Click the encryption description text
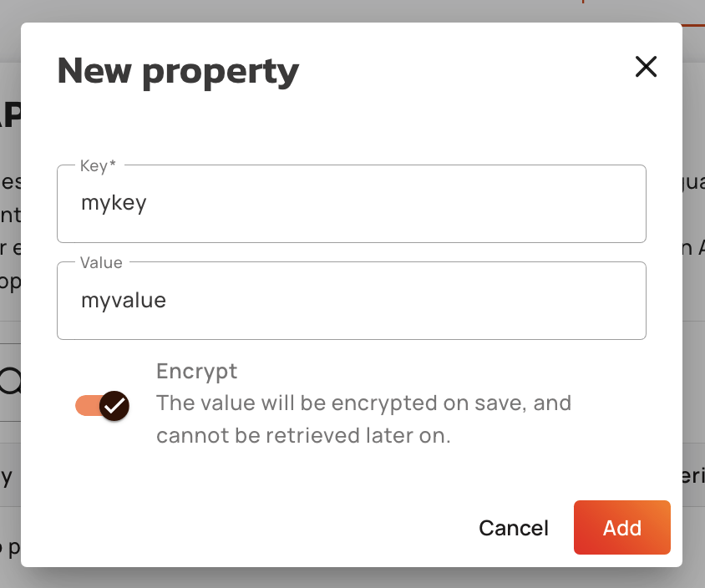Screen dimensions: 705x588 pyautogui.click(x=363, y=403)
